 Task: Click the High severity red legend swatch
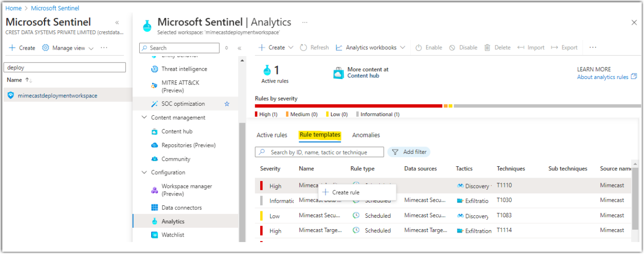pyautogui.click(x=256, y=114)
